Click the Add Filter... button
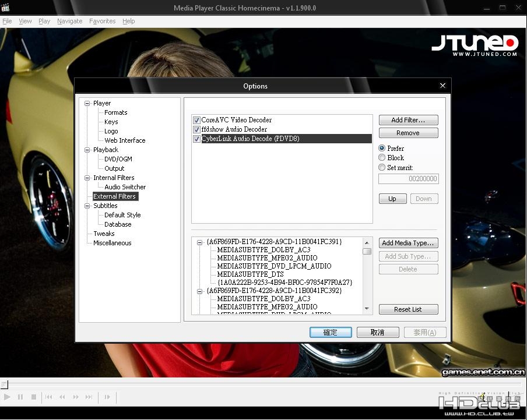The width and height of the screenshot is (527, 420). point(408,120)
